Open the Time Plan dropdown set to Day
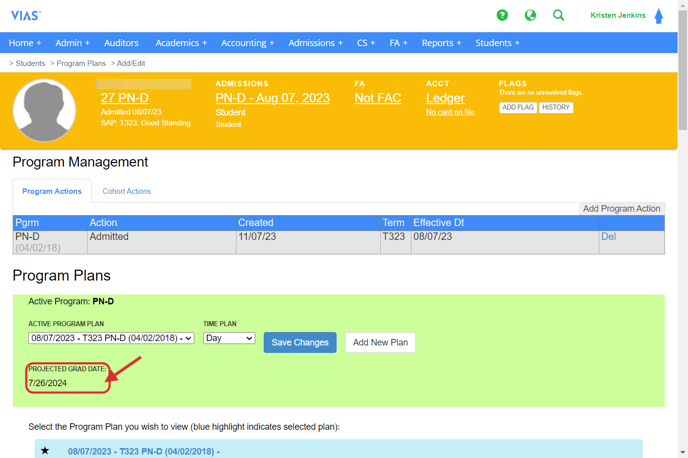The width and height of the screenshot is (688, 458). (x=229, y=338)
